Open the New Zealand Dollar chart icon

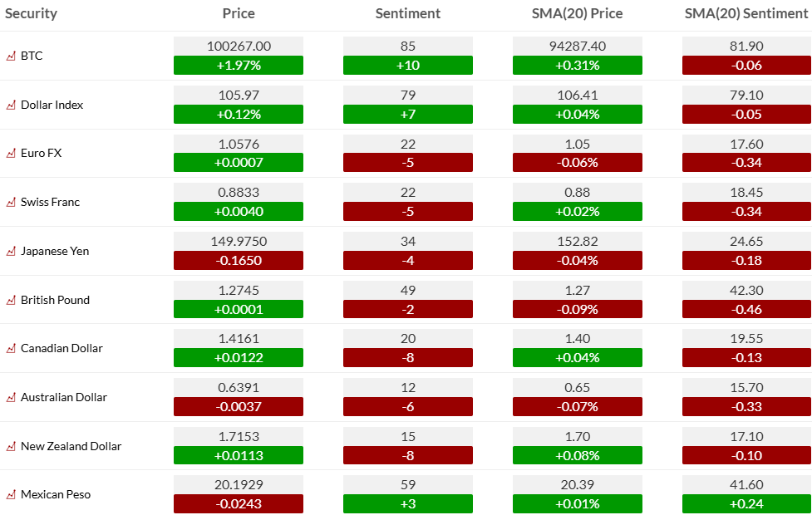tap(11, 447)
